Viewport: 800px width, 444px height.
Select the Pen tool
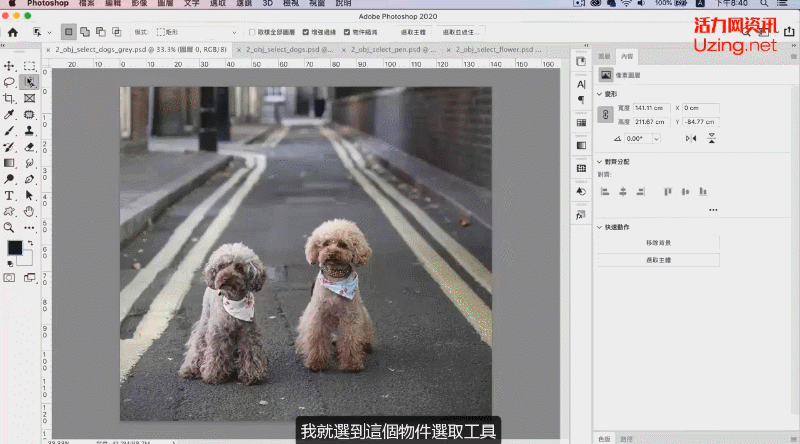(30, 179)
